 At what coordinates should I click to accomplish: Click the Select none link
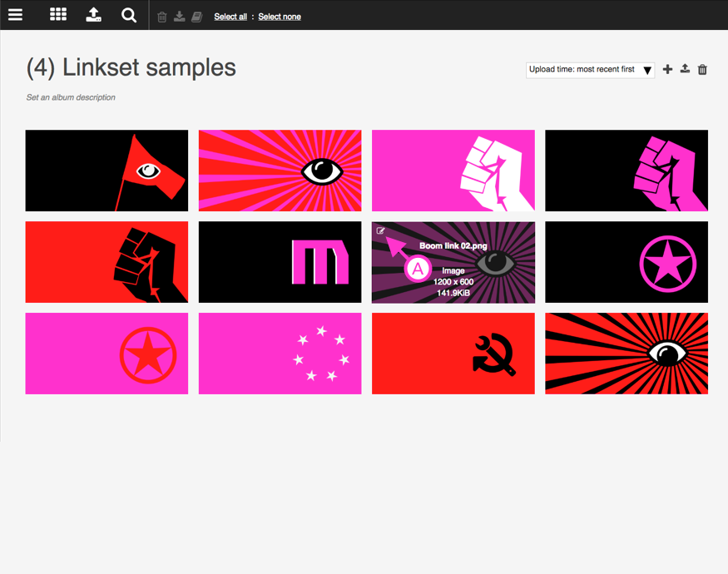pos(280,17)
